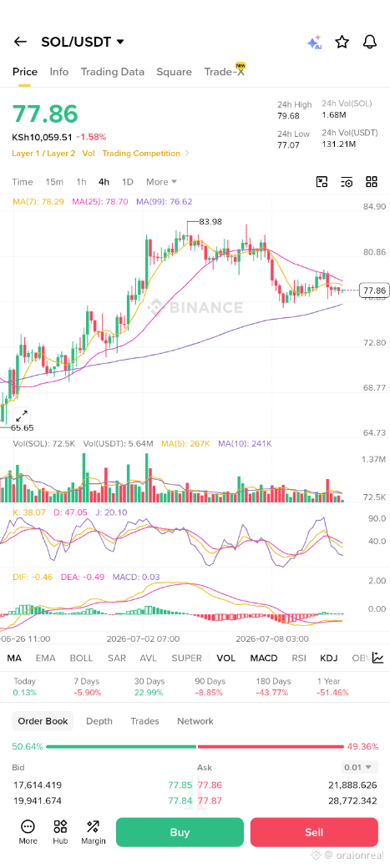Tap the MA(99): 76.62 legend label
390x868 pixels.
[x=165, y=201]
